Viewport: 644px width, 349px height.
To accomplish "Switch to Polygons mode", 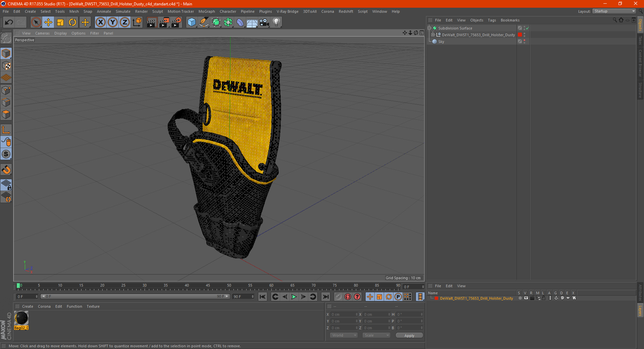I will [x=6, y=114].
